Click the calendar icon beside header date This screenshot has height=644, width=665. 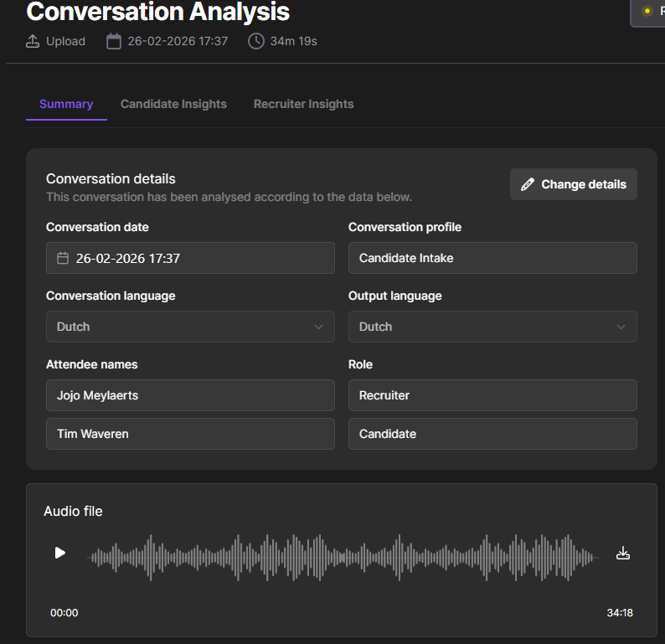114,41
